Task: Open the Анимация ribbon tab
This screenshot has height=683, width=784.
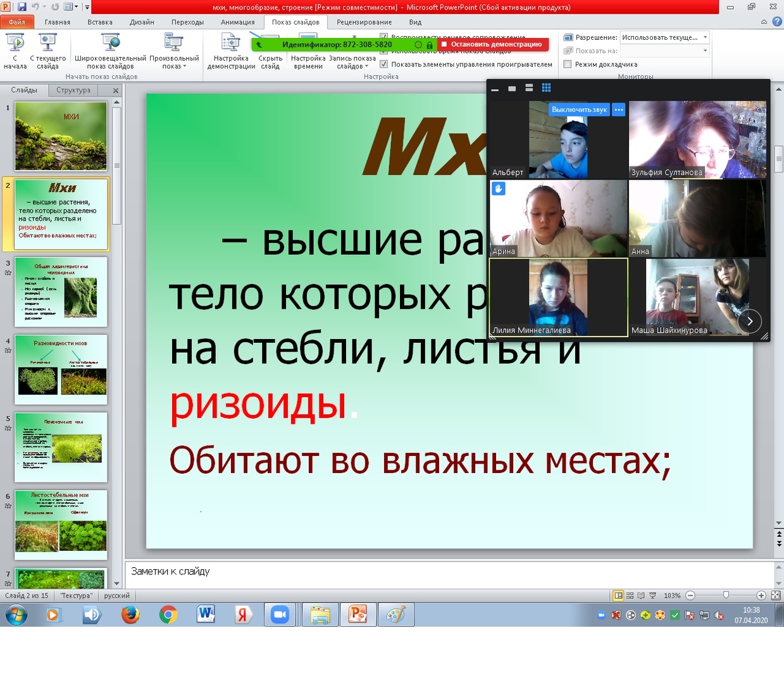Action: 237,22
